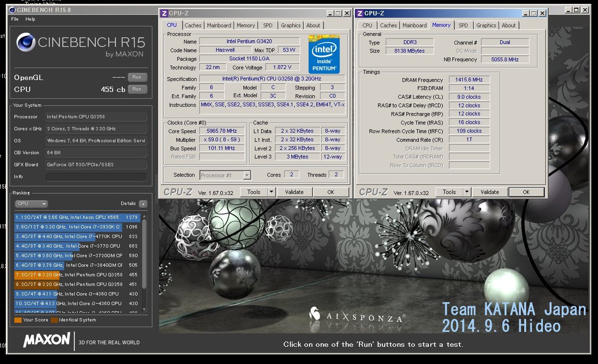This screenshot has height=364, width=598.
Task: Open the Help menu in Cinebench
Action: pyautogui.click(x=30, y=19)
